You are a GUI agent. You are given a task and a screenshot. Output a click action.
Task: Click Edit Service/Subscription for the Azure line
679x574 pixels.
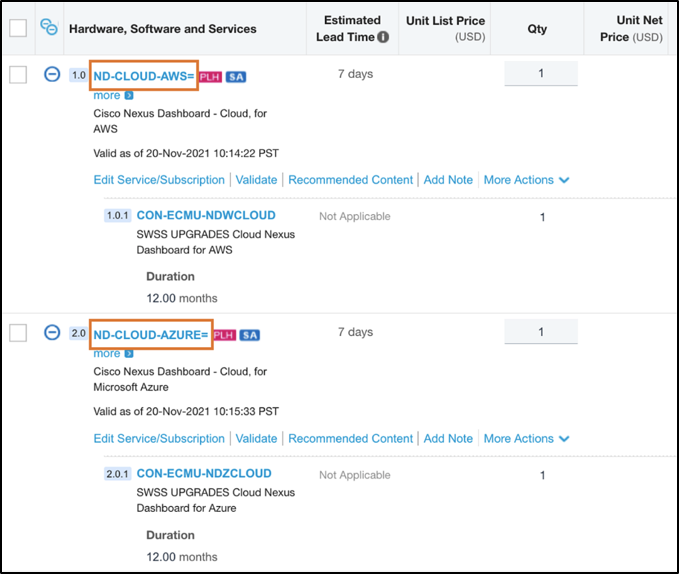pyautogui.click(x=159, y=439)
